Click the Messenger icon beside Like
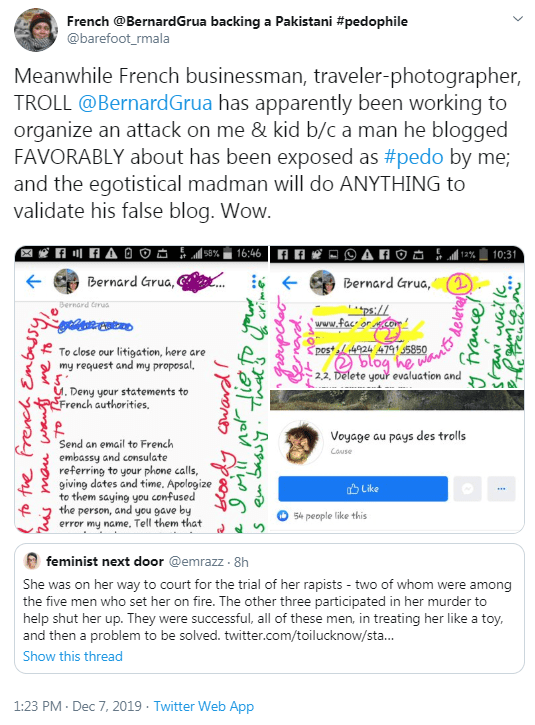Screen dimensions: 535x725 click(x=467, y=489)
